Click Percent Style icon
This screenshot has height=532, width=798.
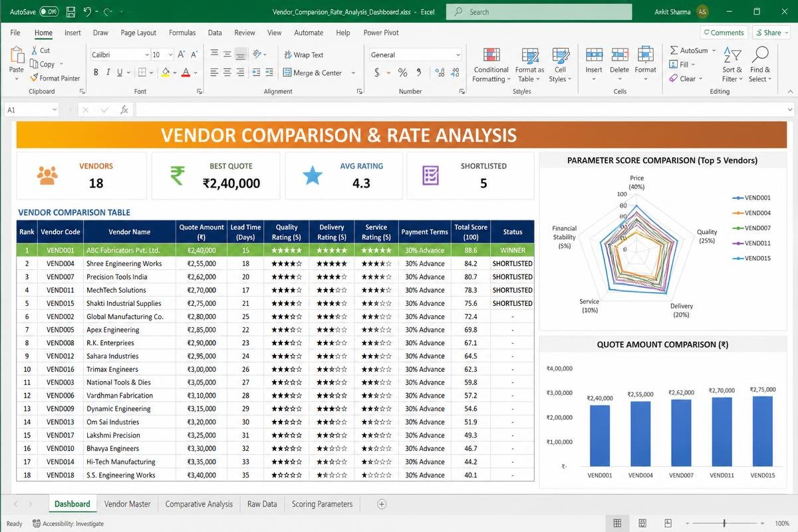pyautogui.click(x=402, y=72)
